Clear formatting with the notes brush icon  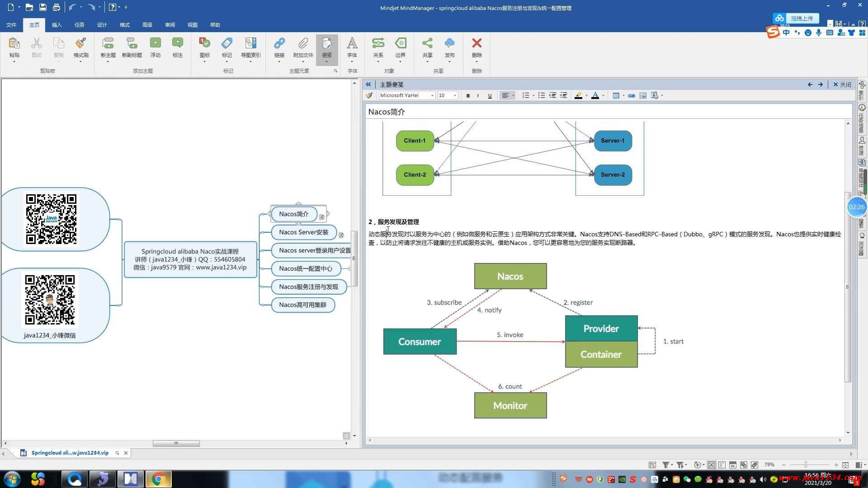tap(369, 95)
